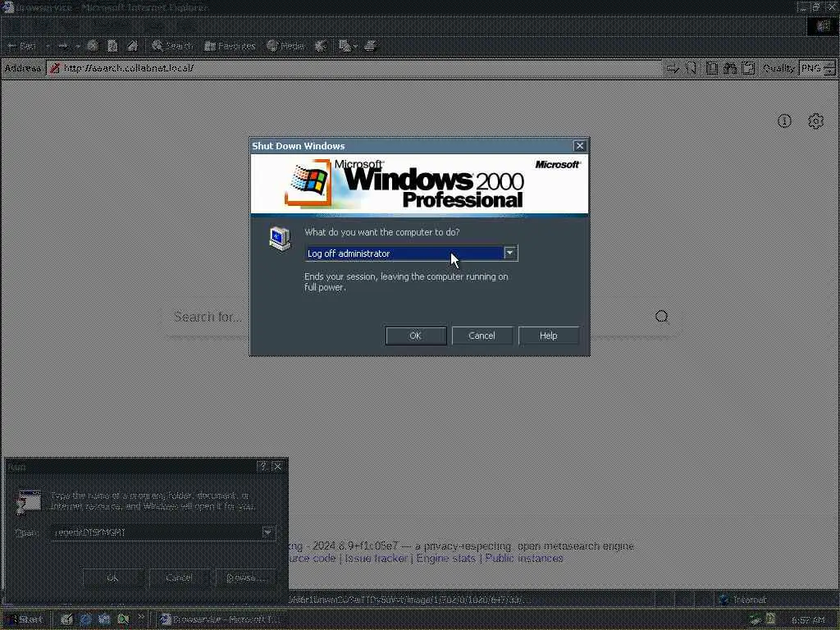
Task: Expand the Open dropdown in Run dialog
Action: pos(268,532)
